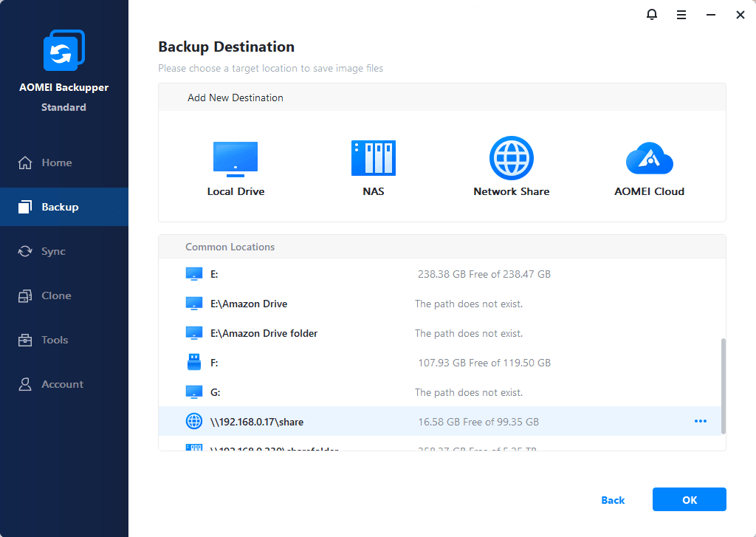Open the Account section
Image resolution: width=756 pixels, height=537 pixels.
[62, 384]
